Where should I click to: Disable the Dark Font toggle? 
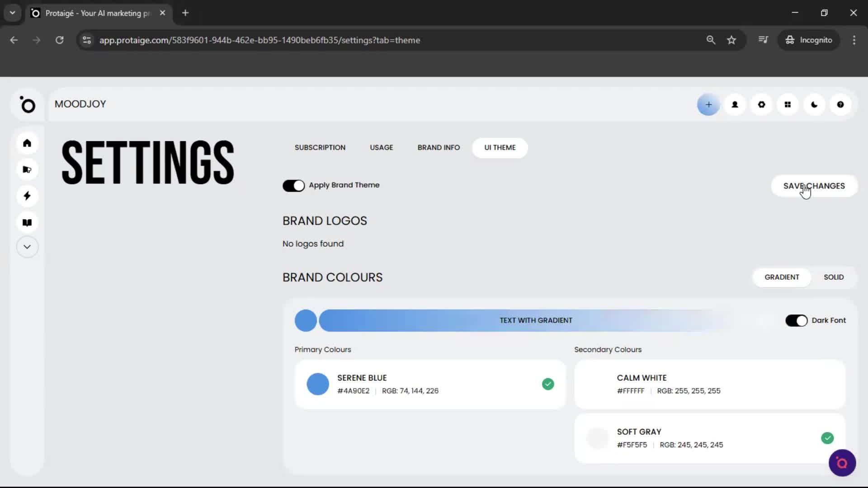796,320
